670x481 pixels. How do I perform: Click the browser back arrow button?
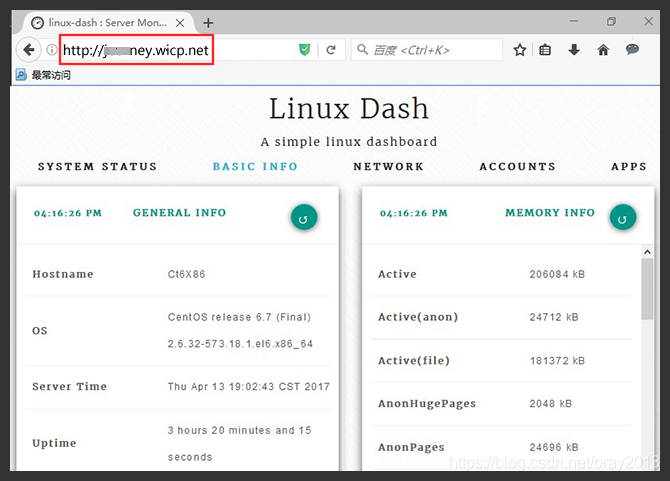(29, 50)
